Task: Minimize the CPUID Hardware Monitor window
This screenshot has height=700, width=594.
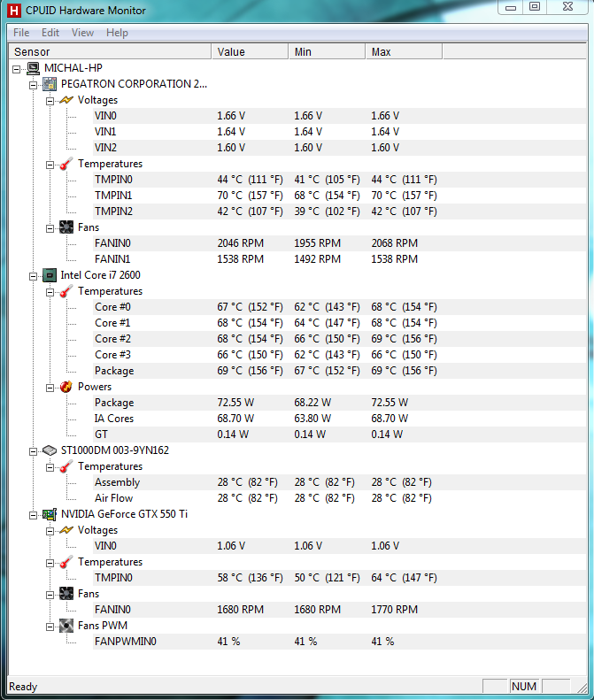Action: [511, 8]
